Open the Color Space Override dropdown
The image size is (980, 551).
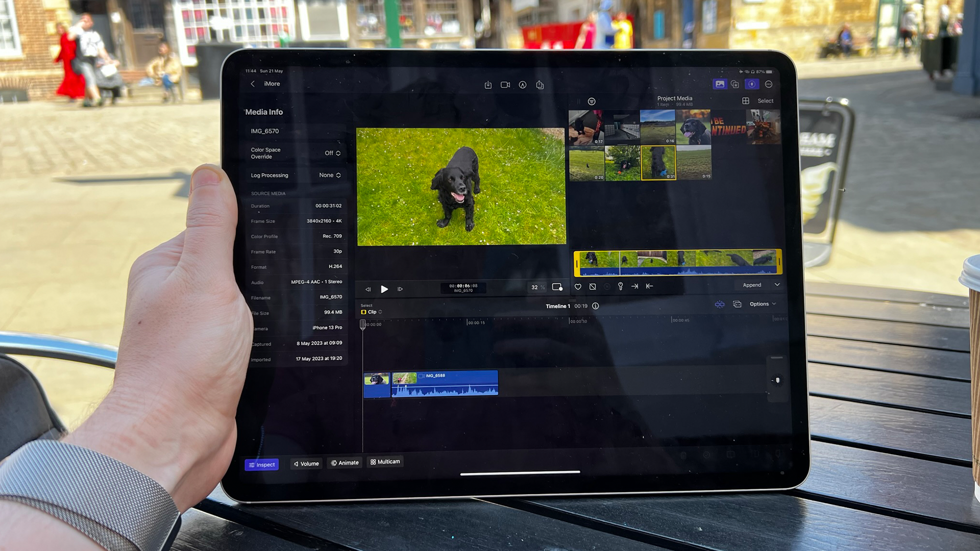(x=332, y=153)
